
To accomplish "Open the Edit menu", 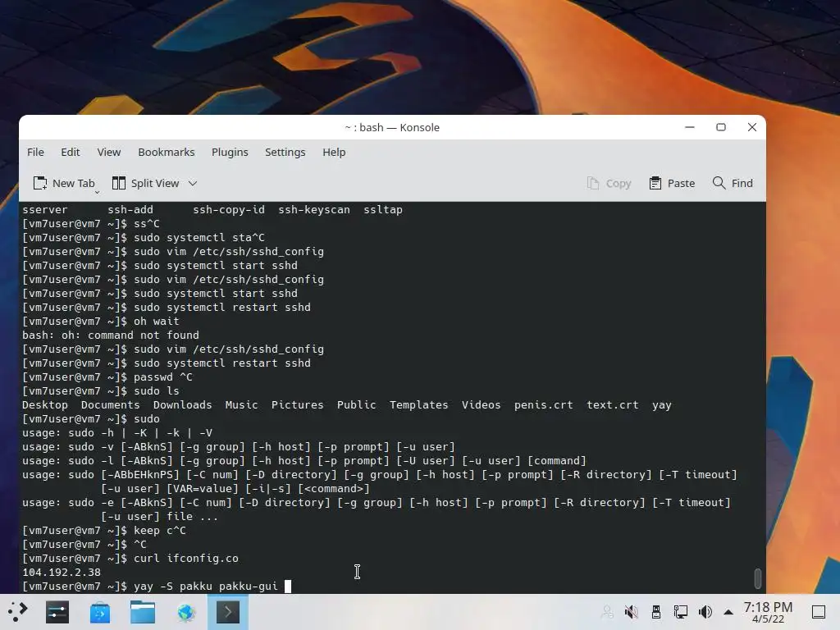I will click(71, 152).
